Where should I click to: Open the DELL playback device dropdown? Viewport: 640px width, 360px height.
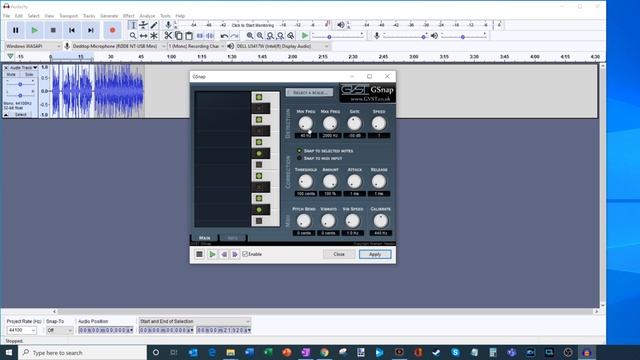pyautogui.click(x=282, y=46)
